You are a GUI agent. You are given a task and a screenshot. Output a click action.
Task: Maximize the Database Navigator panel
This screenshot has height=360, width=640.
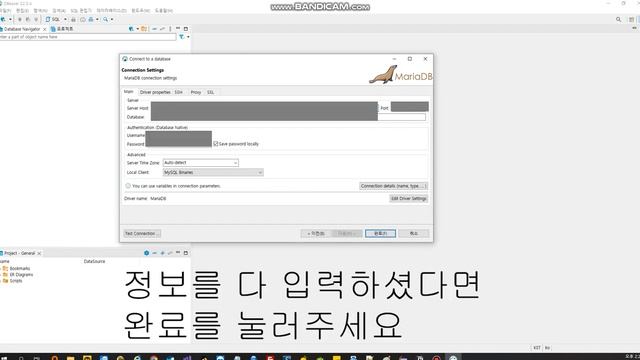point(186,29)
